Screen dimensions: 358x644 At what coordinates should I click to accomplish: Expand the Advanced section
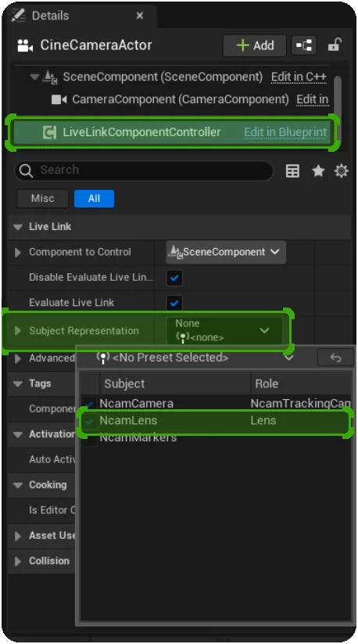[x=18, y=358]
